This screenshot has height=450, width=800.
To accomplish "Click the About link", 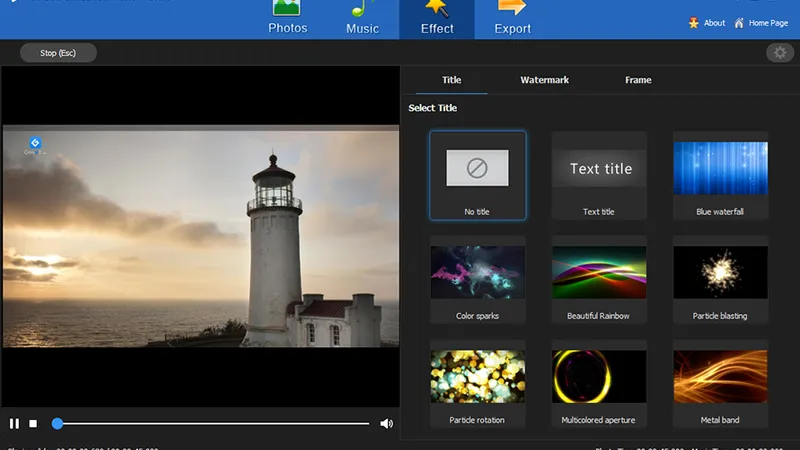I will point(706,23).
